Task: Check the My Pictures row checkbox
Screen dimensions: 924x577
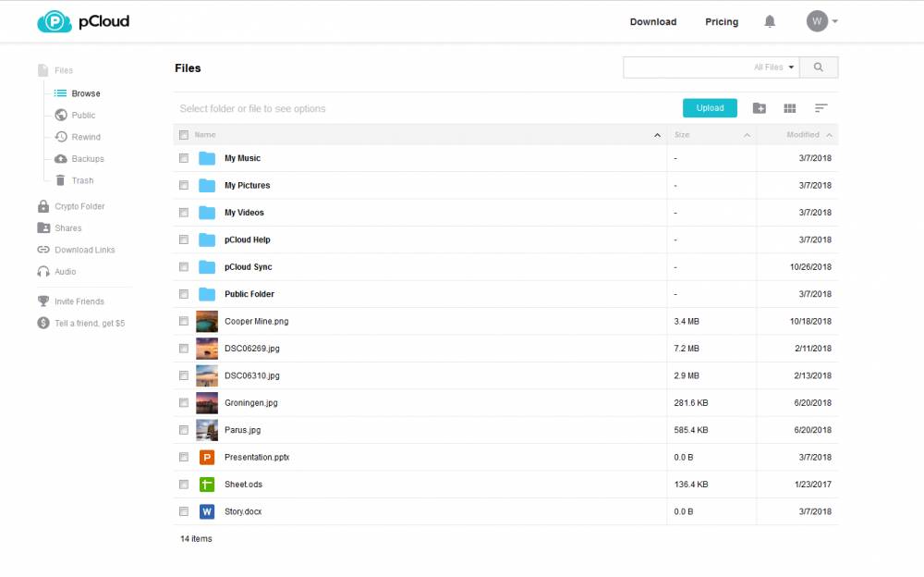Action: point(184,185)
